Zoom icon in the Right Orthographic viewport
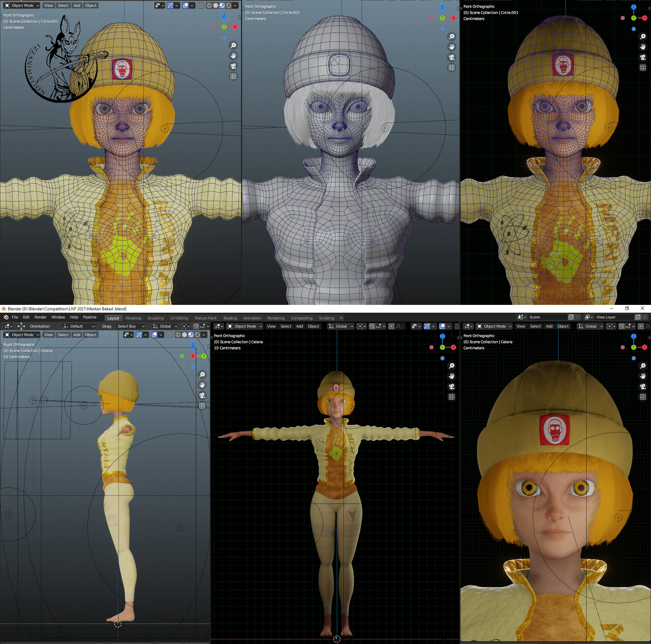This screenshot has height=644, width=651. coord(202,374)
